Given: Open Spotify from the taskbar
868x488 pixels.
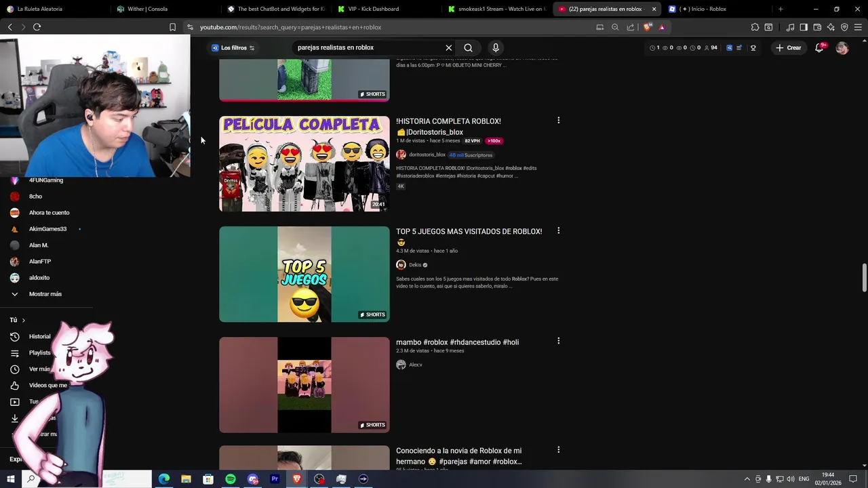Looking at the screenshot, I should click(231, 479).
